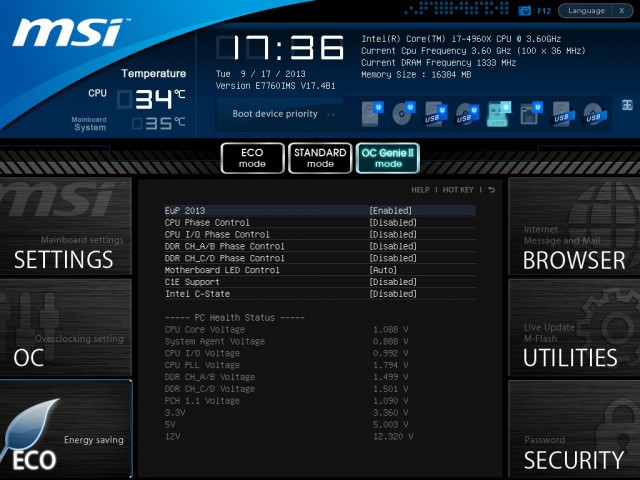Select the CPU Phase Control label
Image resolution: width=640 pixels, height=480 pixels.
pos(207,222)
